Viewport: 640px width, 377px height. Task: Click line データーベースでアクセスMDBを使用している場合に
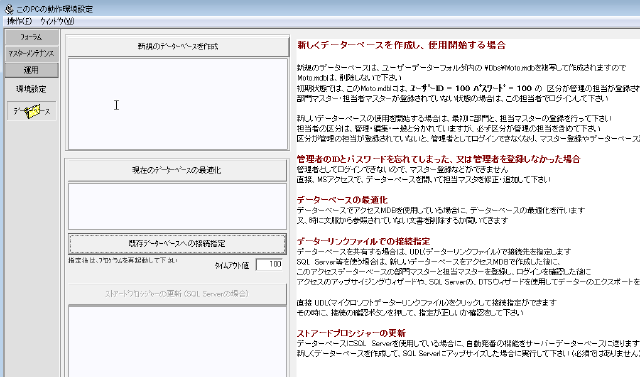point(441,210)
